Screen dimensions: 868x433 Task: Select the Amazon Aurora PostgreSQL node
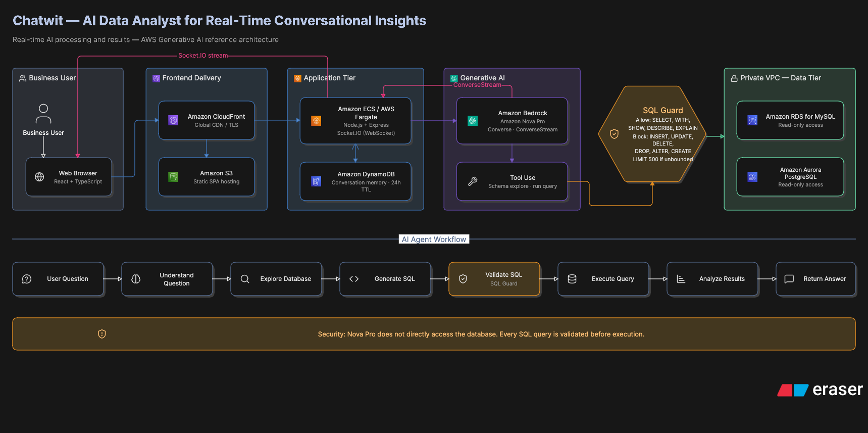pyautogui.click(x=790, y=177)
